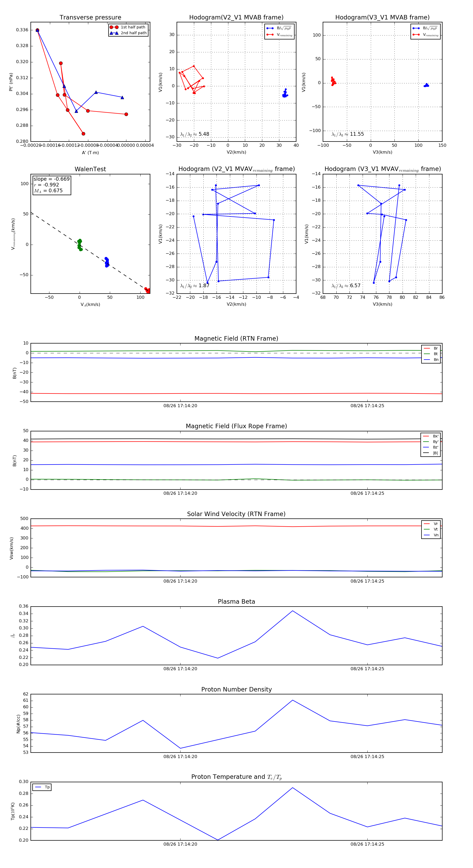Screen dimensions: 473x868
Task: Click the 'Transverse pressure' plot title
Action: [90, 18]
